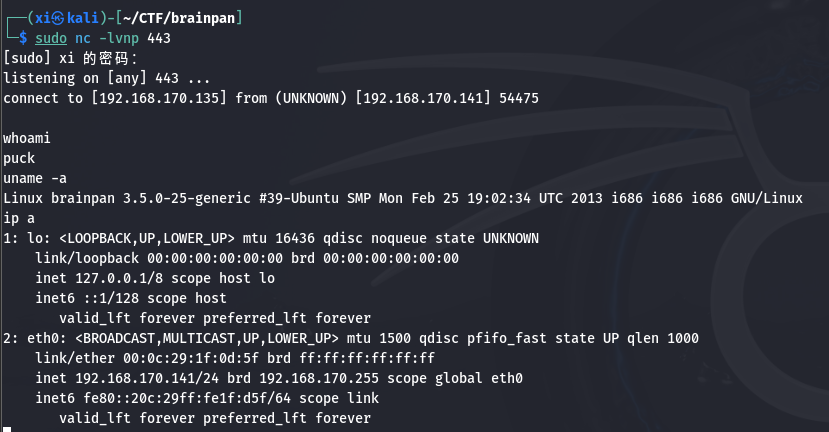Image resolution: width=829 pixels, height=432 pixels.
Task: Click the whoami command line
Action: click(x=27, y=138)
